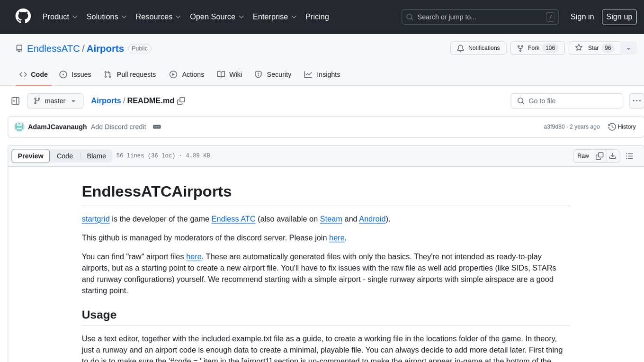
Task: Click the fork count 106
Action: click(550, 48)
